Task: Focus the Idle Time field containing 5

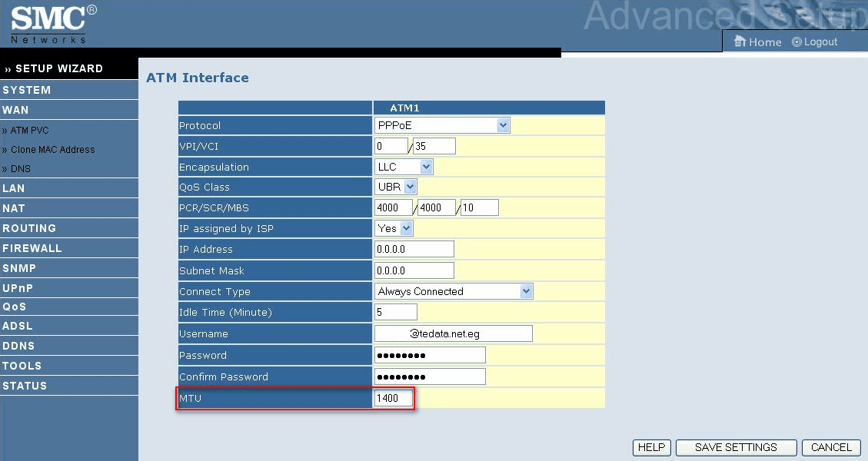Action: pos(396,312)
